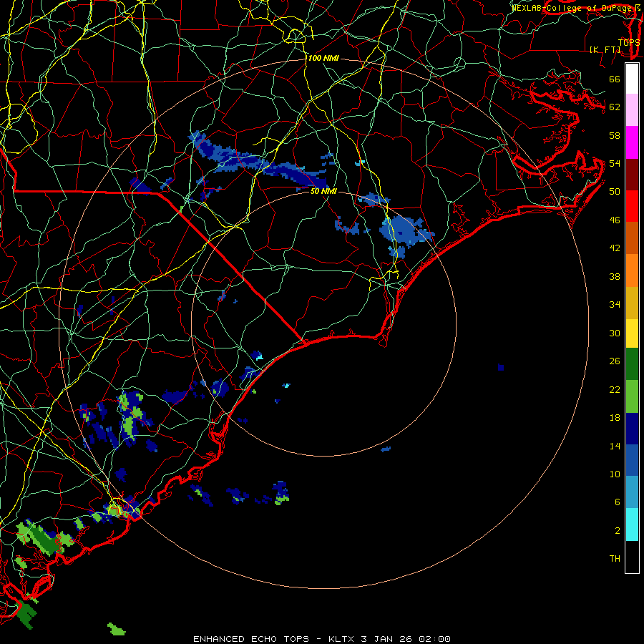This screenshot has width=644, height=644.
Task: Click the legend value '10'
Action: point(615,474)
